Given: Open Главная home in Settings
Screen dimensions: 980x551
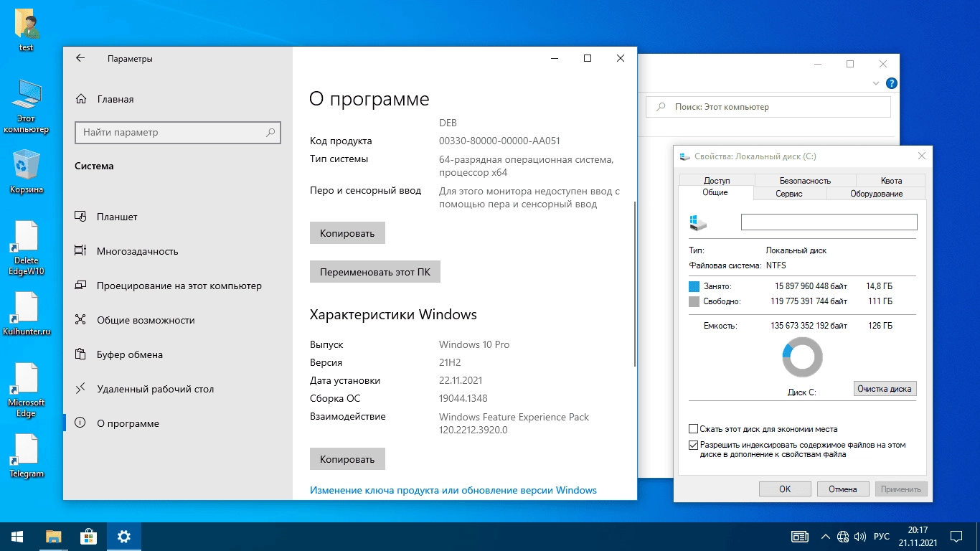Looking at the screenshot, I should 105,99.
